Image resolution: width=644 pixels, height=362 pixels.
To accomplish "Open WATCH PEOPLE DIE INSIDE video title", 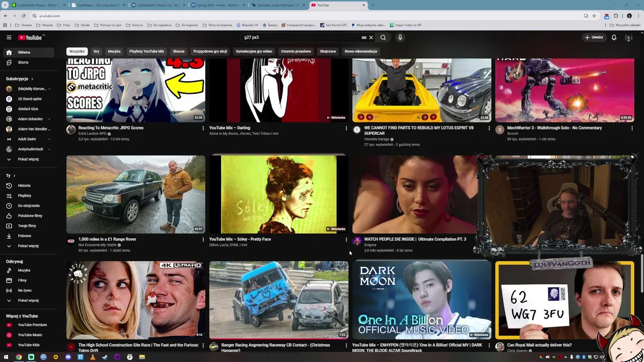I will click(x=415, y=239).
